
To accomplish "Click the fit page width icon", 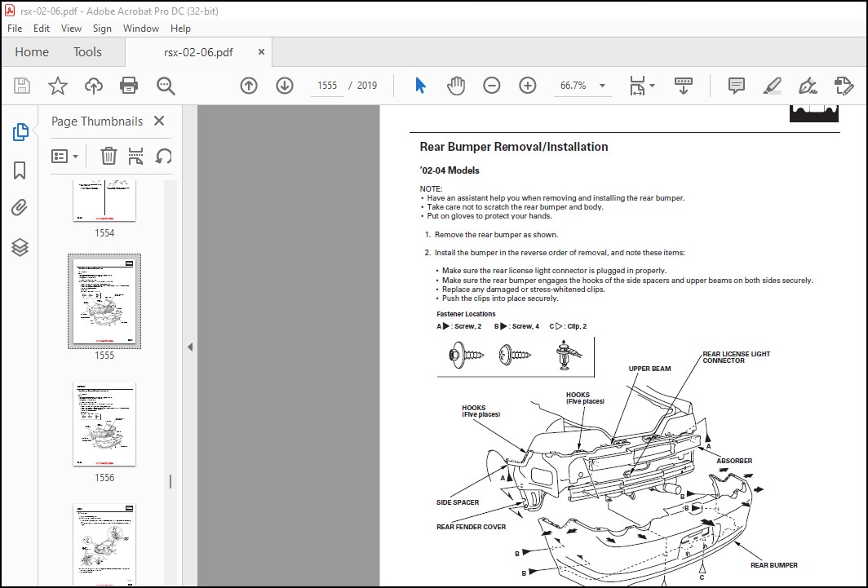I will pyautogui.click(x=637, y=86).
